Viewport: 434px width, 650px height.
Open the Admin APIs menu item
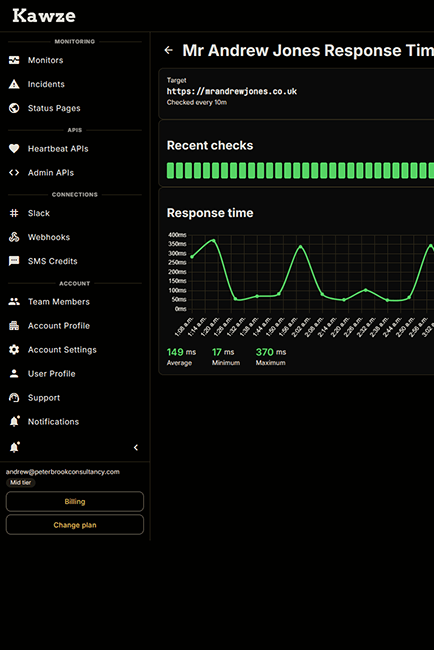(x=75, y=172)
